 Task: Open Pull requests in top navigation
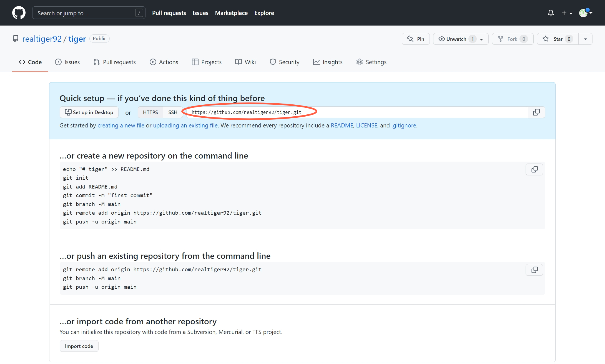pyautogui.click(x=169, y=13)
